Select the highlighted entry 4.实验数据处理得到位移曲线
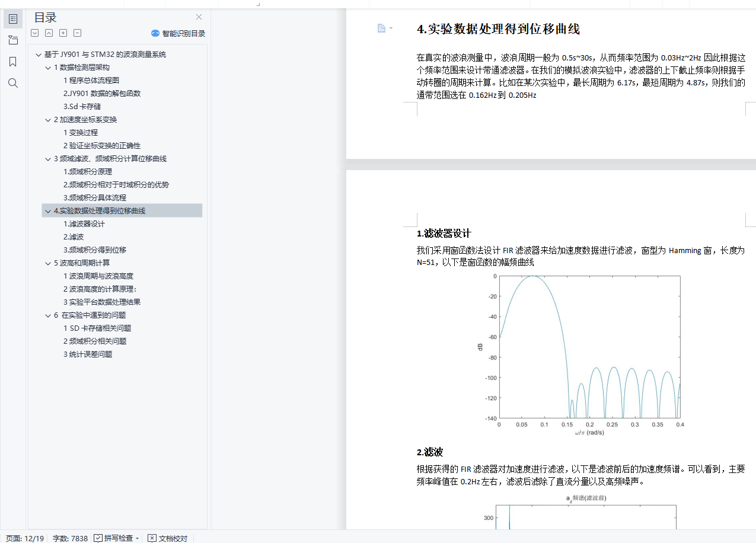 122,210
